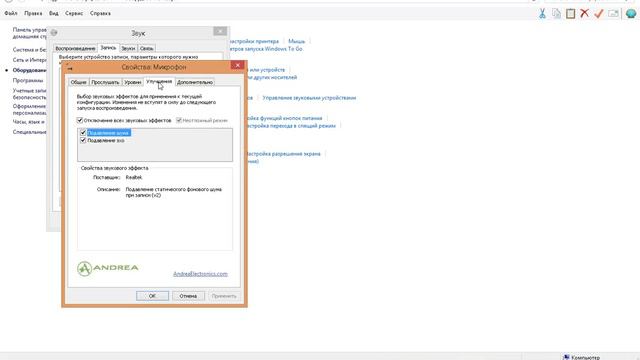Open 'Часы, язык и' region category in sidebar
640x360 pixels.
[29, 122]
